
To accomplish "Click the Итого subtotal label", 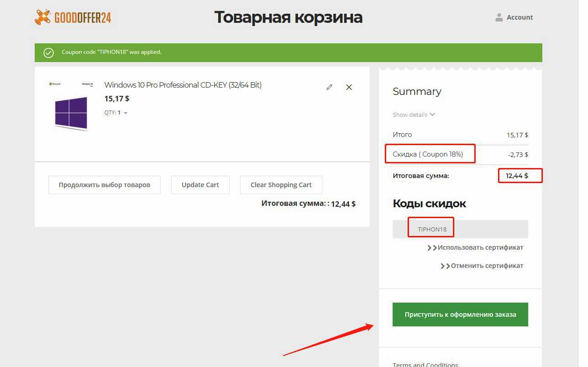I will [x=402, y=135].
